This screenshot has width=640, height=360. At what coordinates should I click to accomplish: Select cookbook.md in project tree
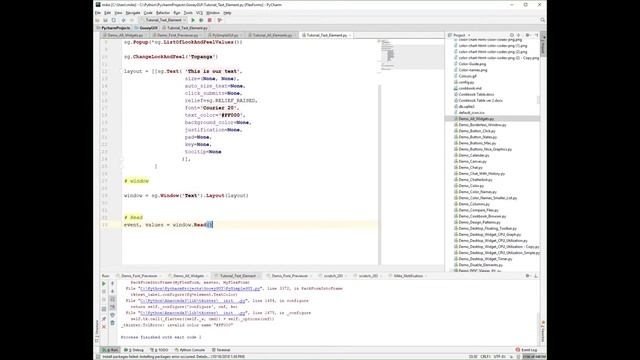pyautogui.click(x=470, y=88)
